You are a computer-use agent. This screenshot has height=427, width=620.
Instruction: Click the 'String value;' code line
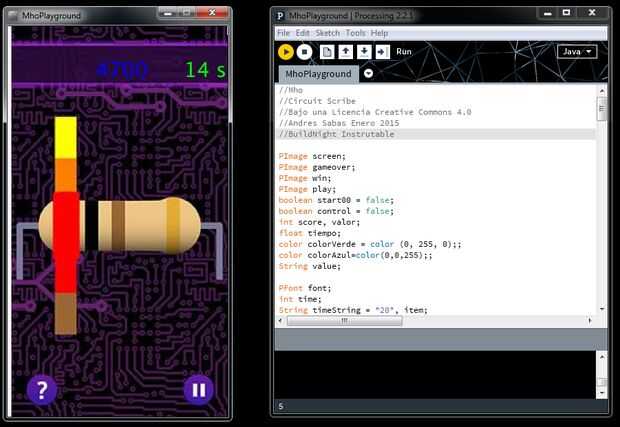point(310,266)
